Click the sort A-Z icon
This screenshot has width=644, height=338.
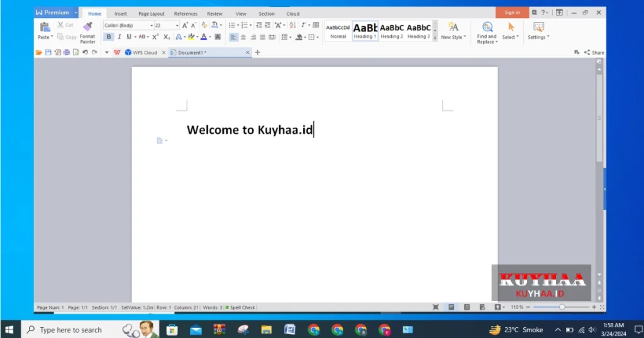292,25
